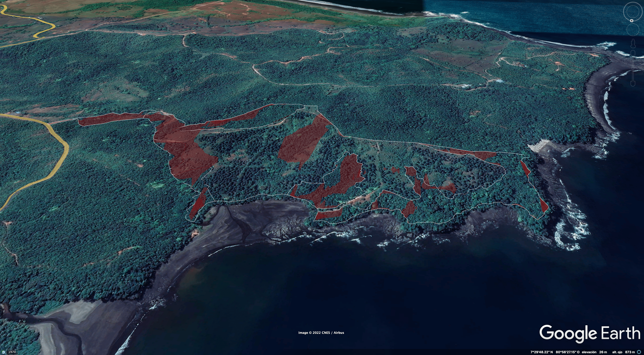The height and width of the screenshot is (355, 644).
Task: Click the Image © 2022 CNES / Airbus attribution
Action: coord(321,333)
